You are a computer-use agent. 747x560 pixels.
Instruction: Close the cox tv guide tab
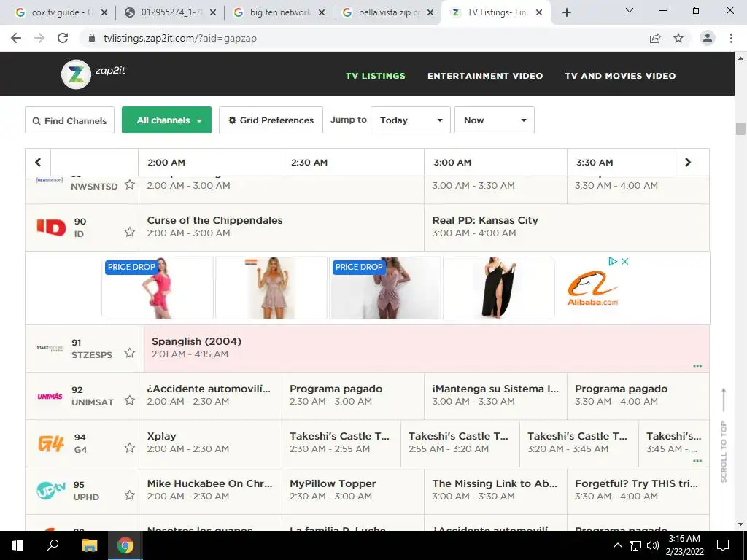(104, 13)
